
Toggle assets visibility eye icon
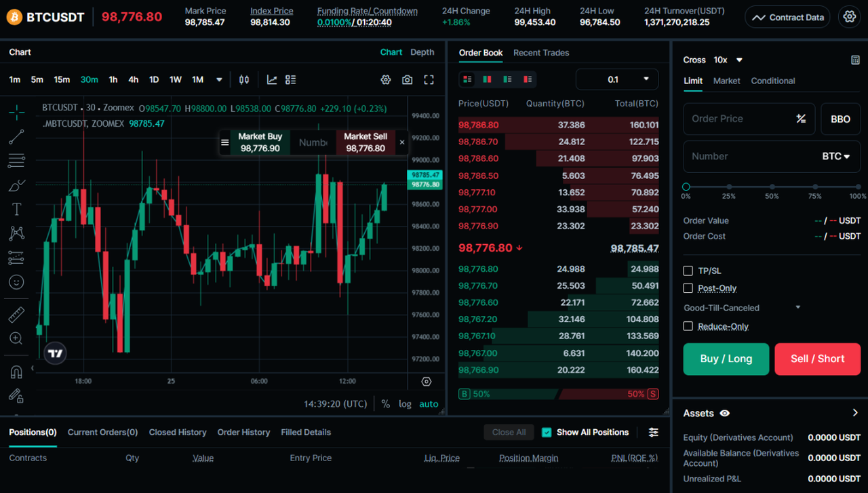coord(725,413)
